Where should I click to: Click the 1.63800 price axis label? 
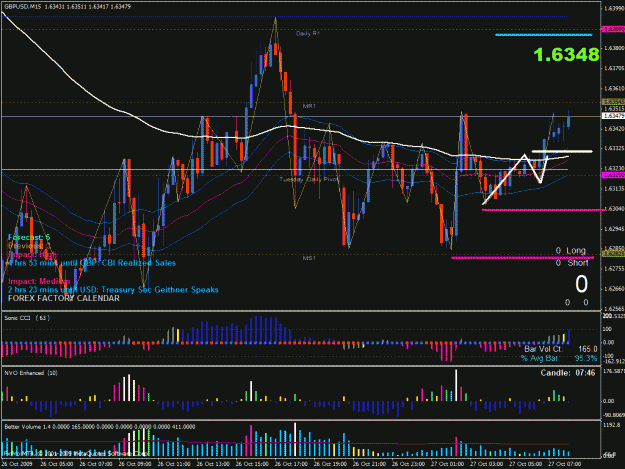(614, 48)
